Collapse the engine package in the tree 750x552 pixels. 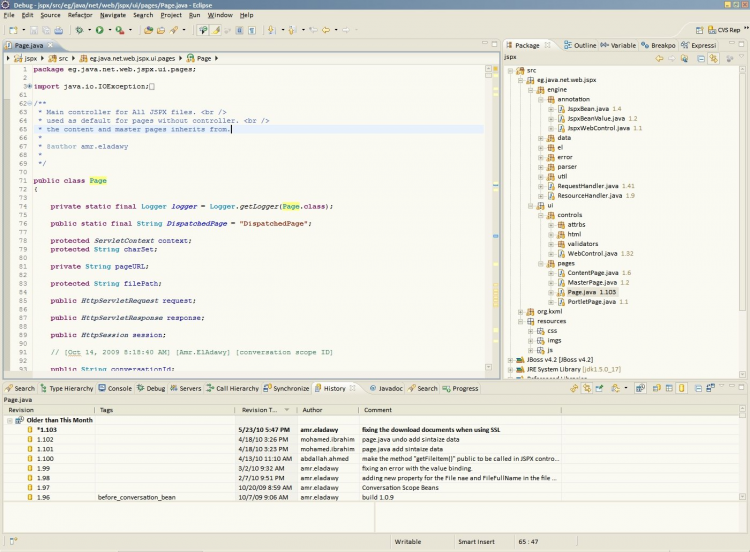(x=530, y=89)
